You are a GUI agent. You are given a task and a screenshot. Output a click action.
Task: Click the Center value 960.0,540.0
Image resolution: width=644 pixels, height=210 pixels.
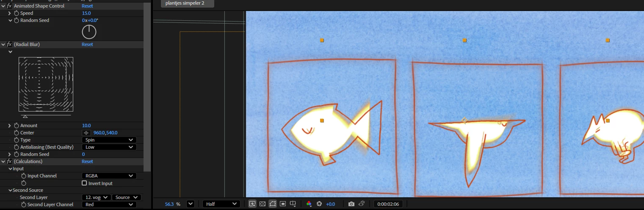[x=105, y=133]
